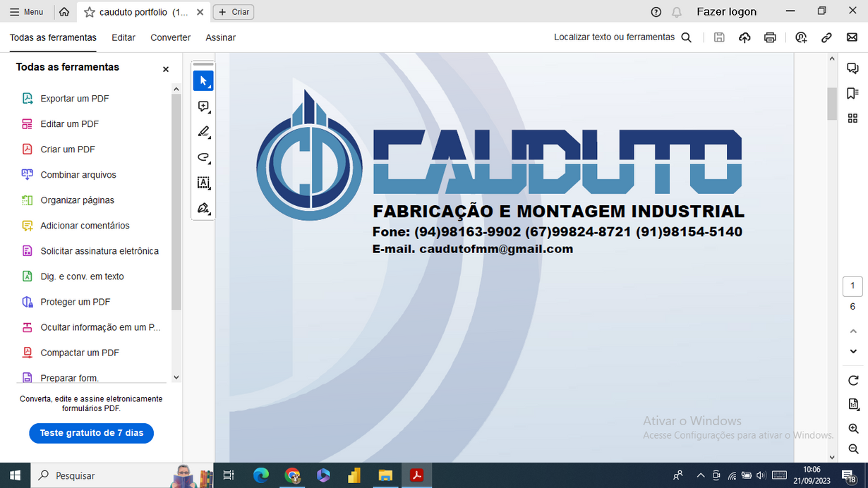This screenshot has height=488, width=868.
Task: Star the cauduto portfolio document tab
Action: click(x=90, y=12)
